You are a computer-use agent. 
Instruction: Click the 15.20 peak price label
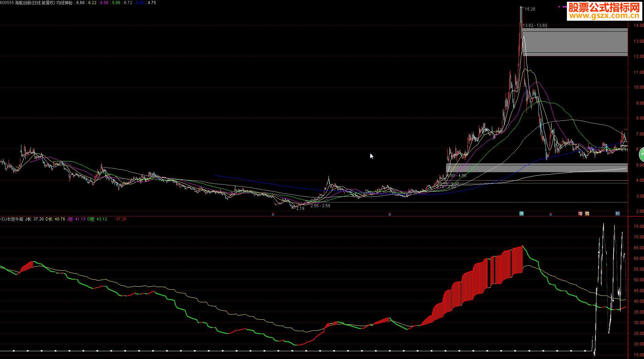tap(530, 9)
